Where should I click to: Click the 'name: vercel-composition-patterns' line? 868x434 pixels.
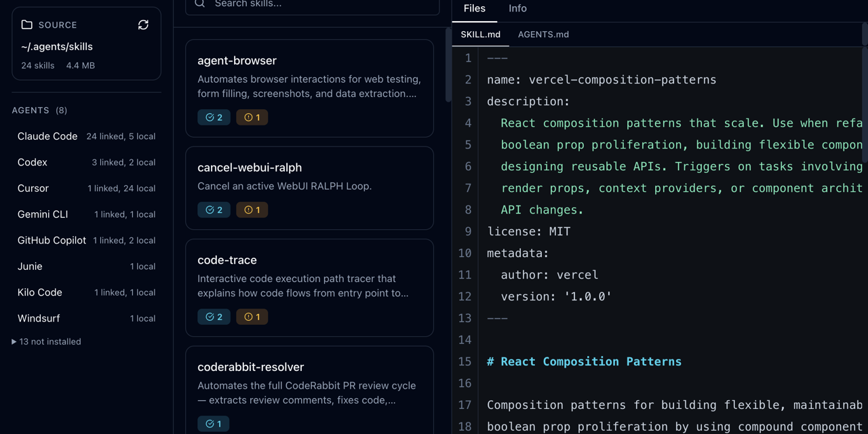[x=601, y=80]
